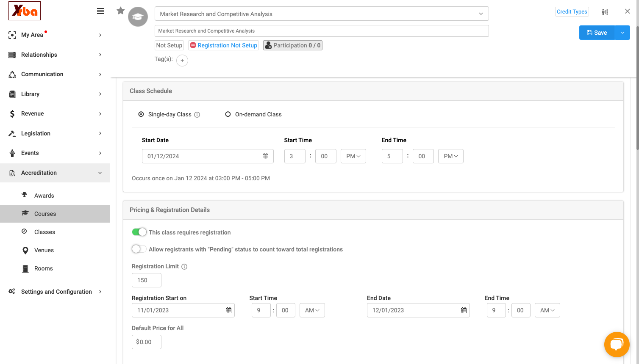The height and width of the screenshot is (364, 639).
Task: Close the course editor panel
Action: coord(628,11)
